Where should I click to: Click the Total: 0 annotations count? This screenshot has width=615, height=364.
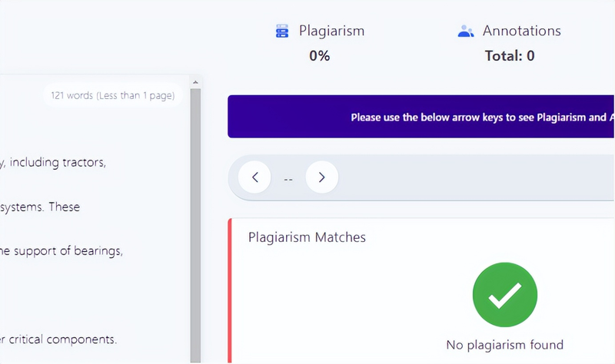(x=510, y=56)
